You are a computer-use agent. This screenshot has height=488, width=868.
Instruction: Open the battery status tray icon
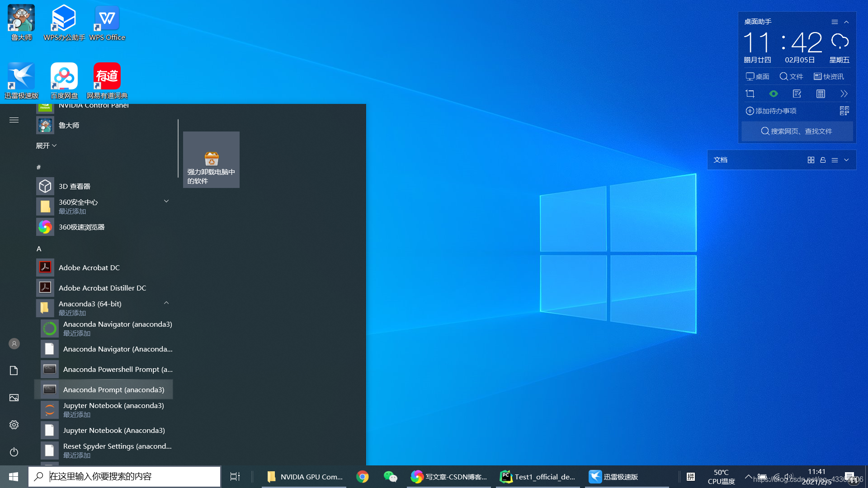762,477
